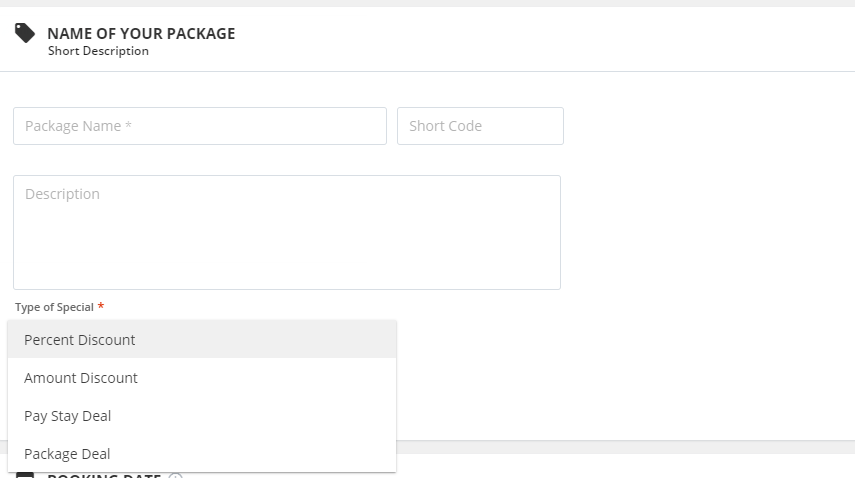The height and width of the screenshot is (478, 855).
Task: Click the tag icon beside package heading
Action: pos(25,34)
